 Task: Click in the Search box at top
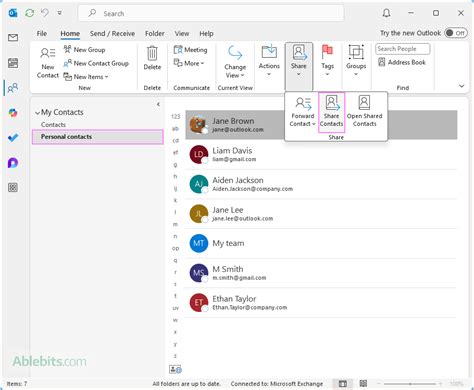[x=211, y=13]
